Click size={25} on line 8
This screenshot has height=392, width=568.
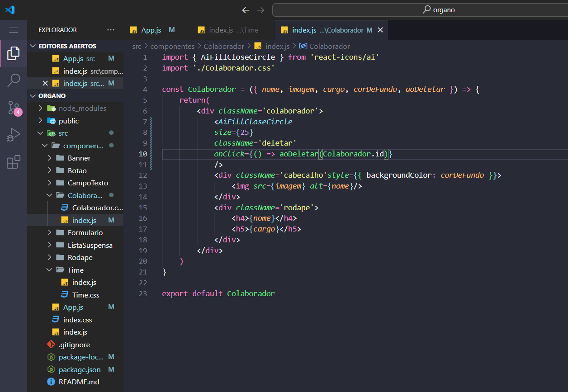click(x=234, y=132)
